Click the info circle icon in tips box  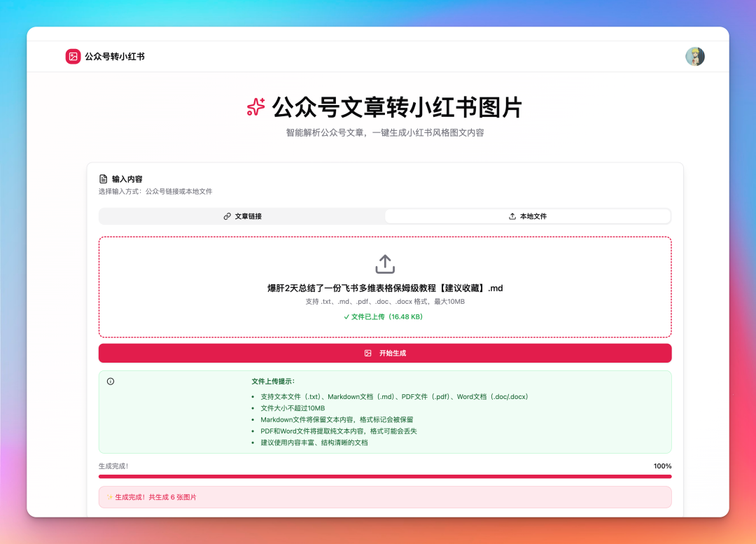point(111,382)
